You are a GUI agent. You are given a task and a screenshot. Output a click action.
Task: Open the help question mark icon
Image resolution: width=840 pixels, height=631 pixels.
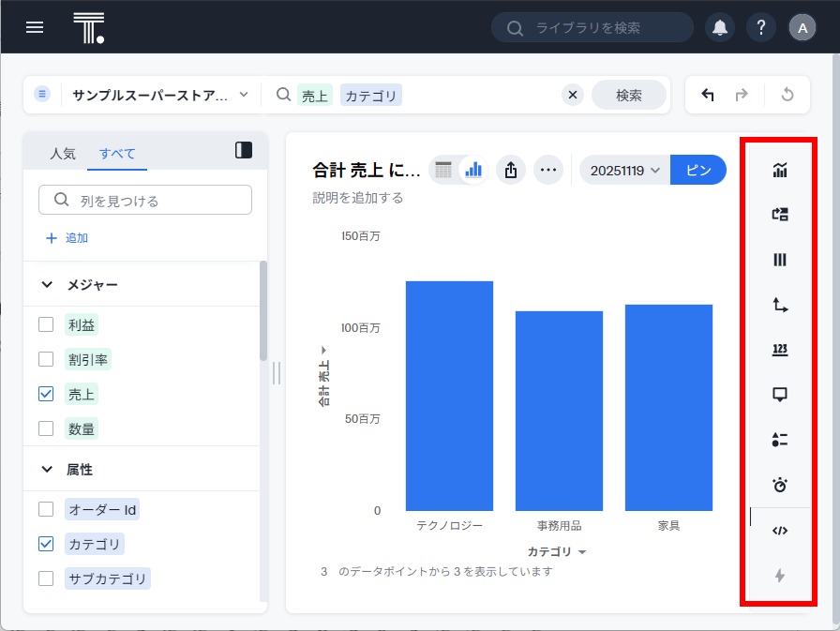coord(760,28)
